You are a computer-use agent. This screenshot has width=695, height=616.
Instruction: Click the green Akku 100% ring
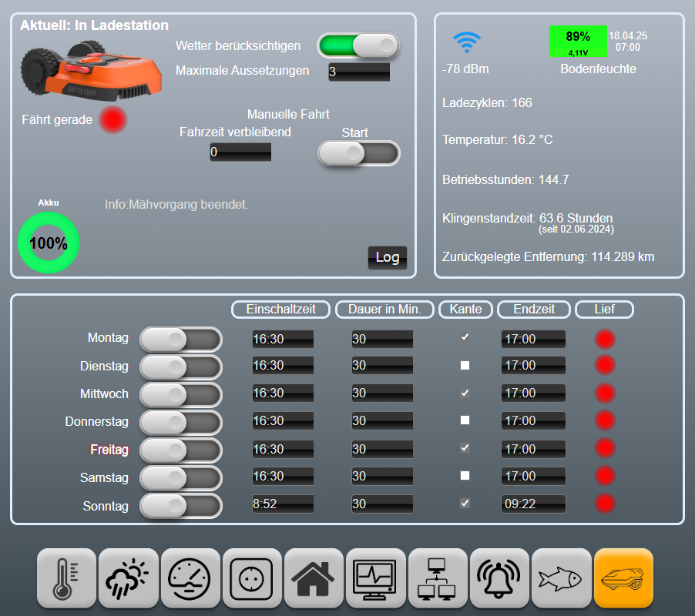point(49,243)
